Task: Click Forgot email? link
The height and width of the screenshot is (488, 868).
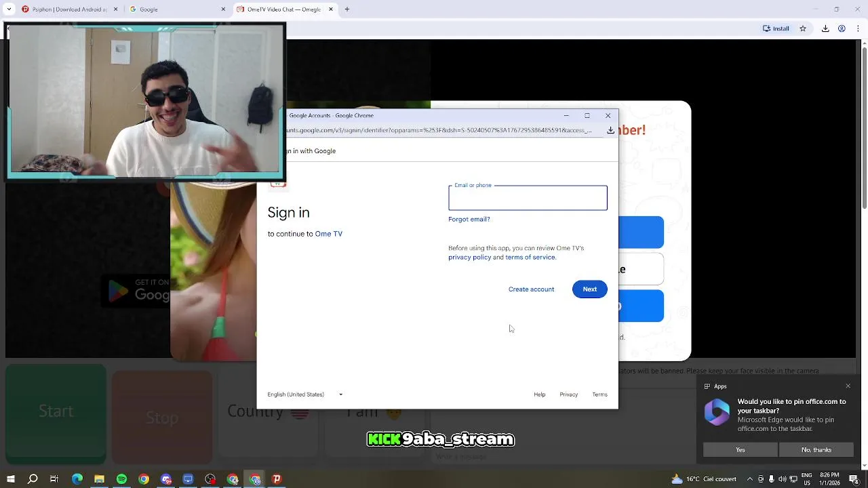Action: (469, 220)
